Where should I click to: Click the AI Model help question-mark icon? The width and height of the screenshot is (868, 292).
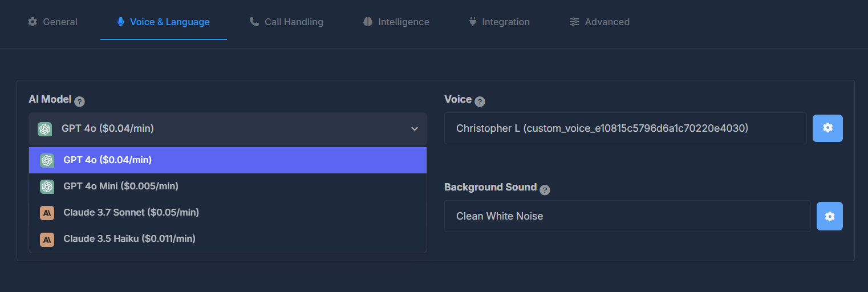click(80, 102)
